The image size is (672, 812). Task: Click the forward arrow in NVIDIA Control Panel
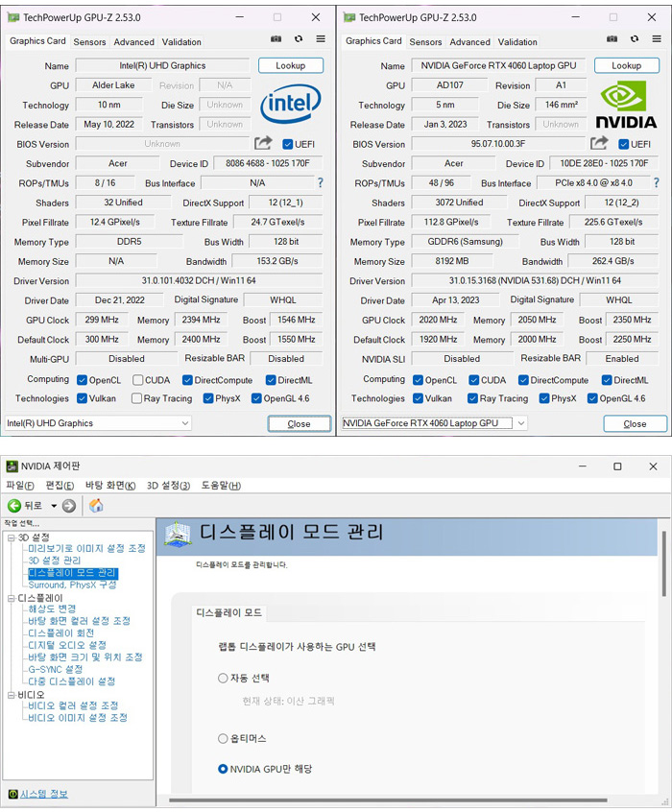click(69, 506)
